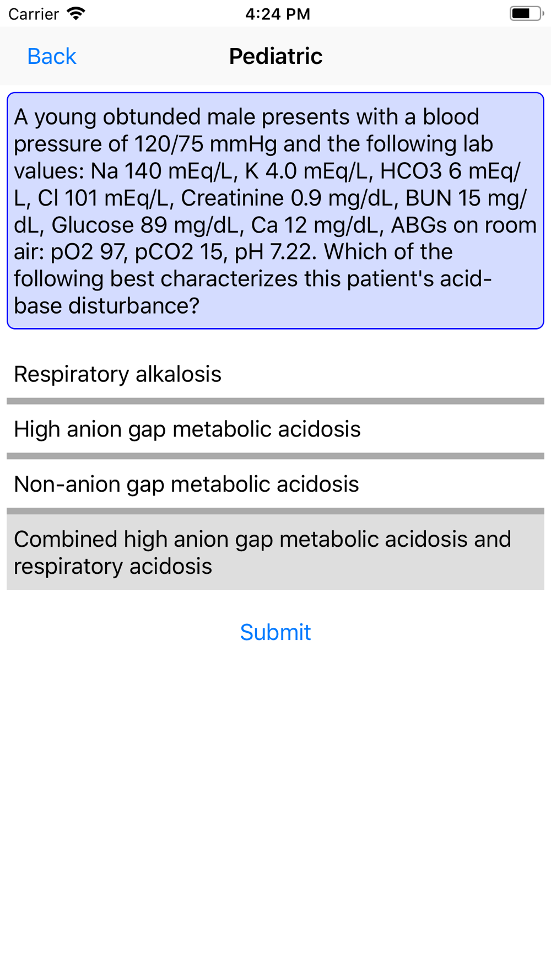Image resolution: width=551 pixels, height=980 pixels.
Task: Tap the battery indicator icon
Action: 526,14
